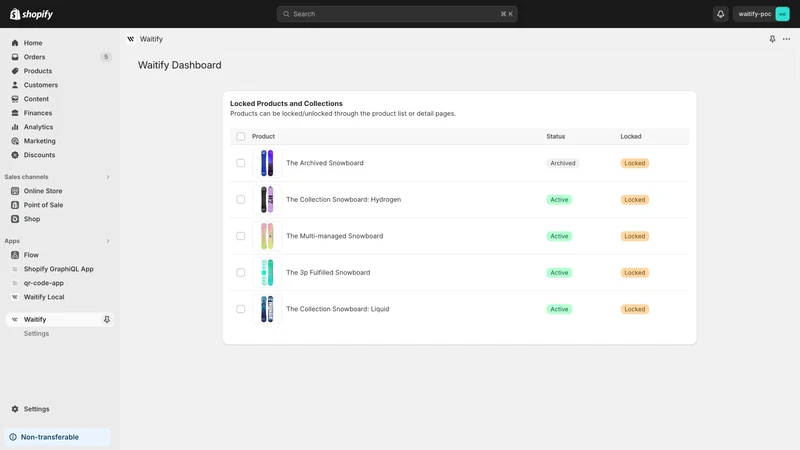Click the Analytics bar chart icon
Viewport: 800px width, 450px height.
click(15, 127)
